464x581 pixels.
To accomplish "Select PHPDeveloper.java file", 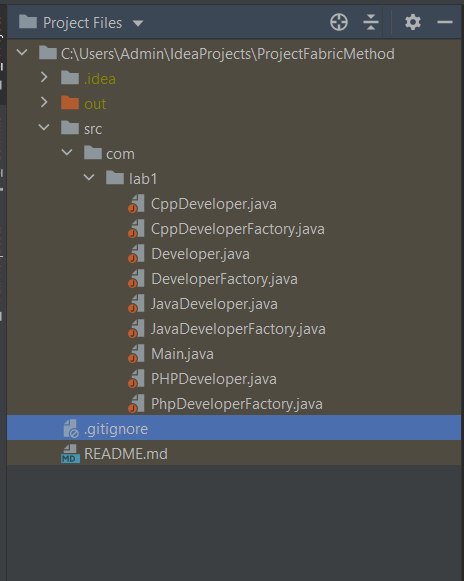I will click(213, 379).
